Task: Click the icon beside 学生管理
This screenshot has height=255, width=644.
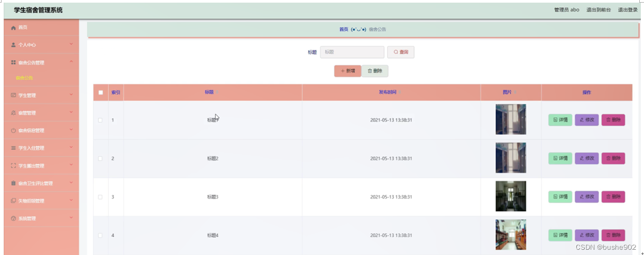Action: coord(14,95)
